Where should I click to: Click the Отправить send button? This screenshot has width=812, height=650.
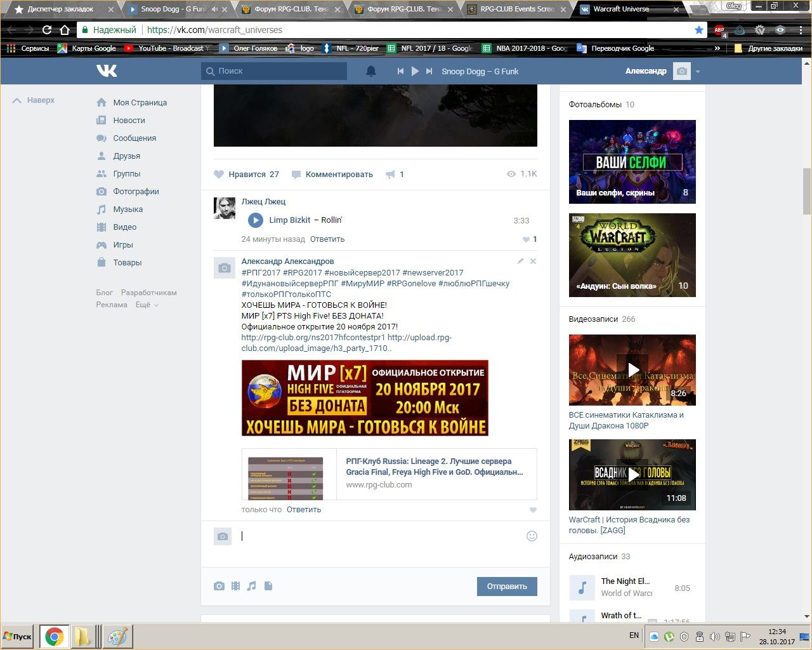pos(507,587)
